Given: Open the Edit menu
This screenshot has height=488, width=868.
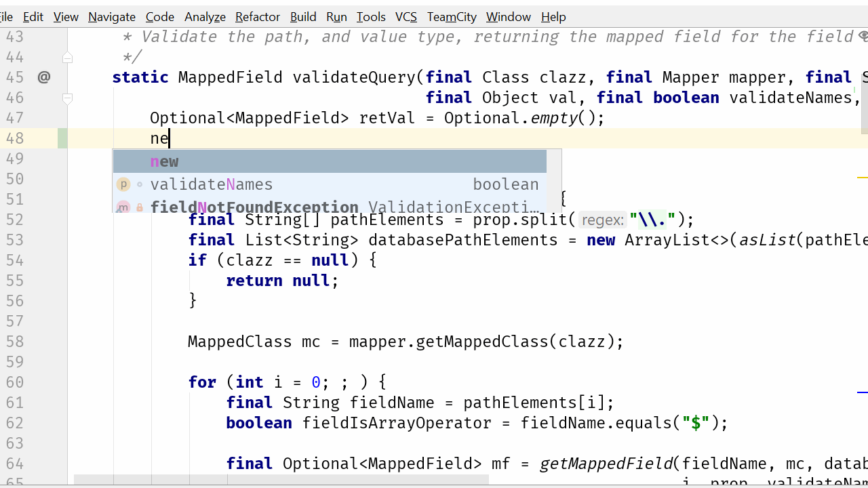Looking at the screenshot, I should click(33, 17).
